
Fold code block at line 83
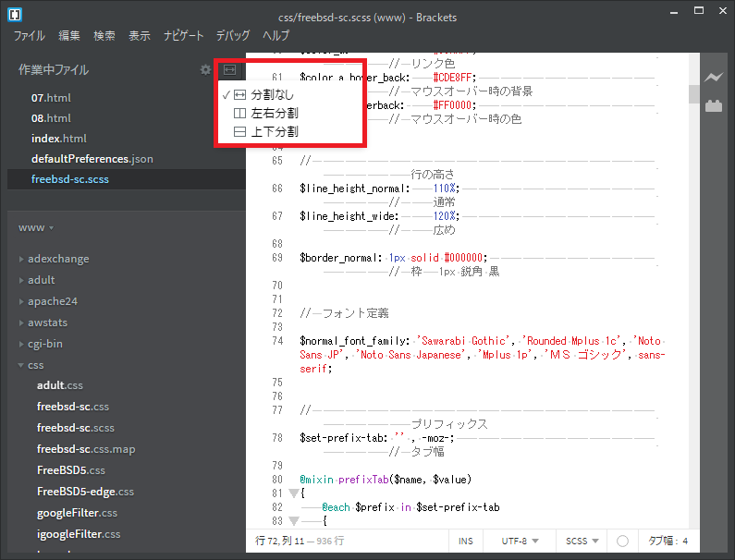tap(293, 521)
